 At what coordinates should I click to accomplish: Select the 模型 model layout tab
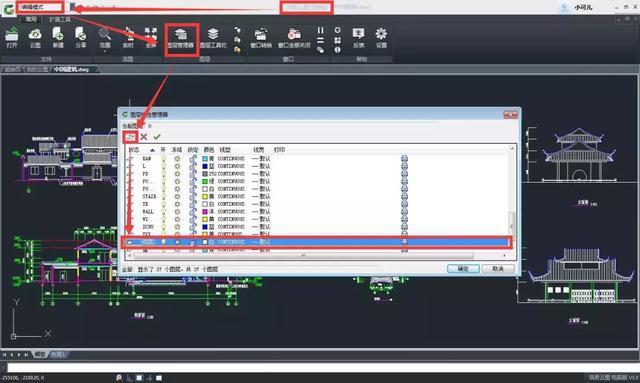pos(40,354)
